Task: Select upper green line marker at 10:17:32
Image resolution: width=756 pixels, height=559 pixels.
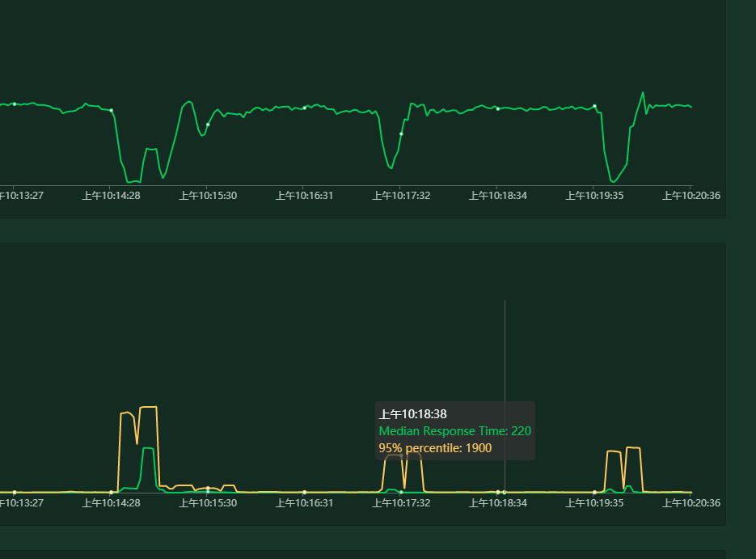Action: (x=401, y=133)
